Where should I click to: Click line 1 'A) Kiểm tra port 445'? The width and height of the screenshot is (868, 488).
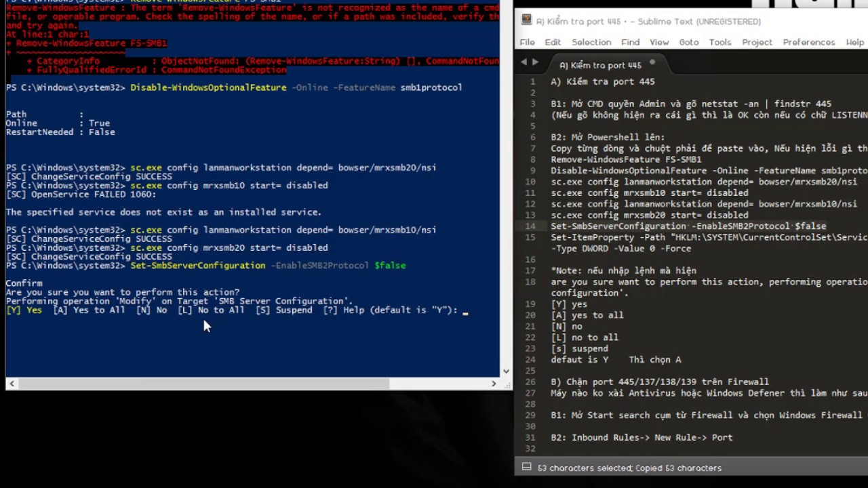click(x=603, y=81)
